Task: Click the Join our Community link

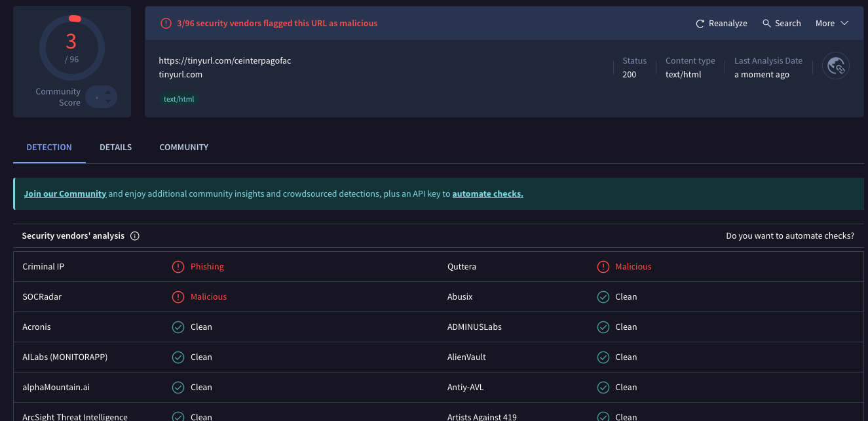Action: point(65,194)
